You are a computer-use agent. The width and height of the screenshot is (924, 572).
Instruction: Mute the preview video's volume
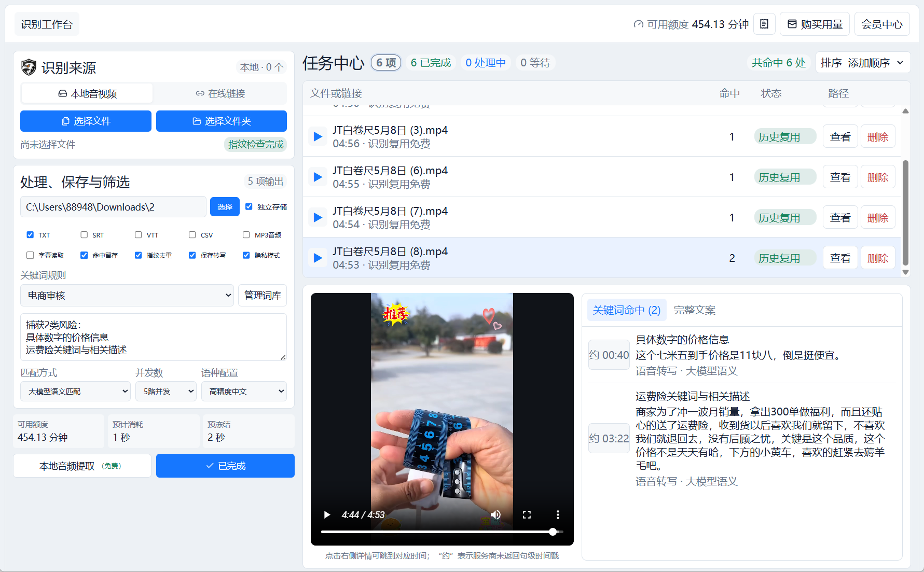(x=495, y=514)
